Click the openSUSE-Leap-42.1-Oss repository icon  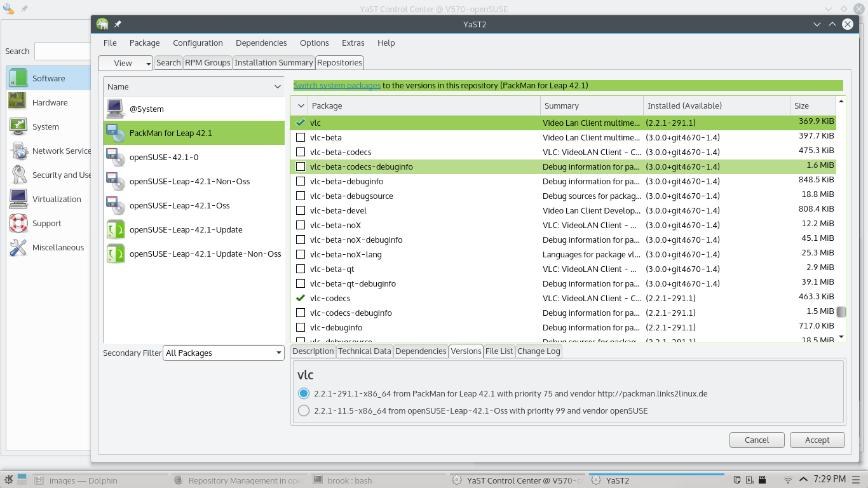tap(115, 205)
